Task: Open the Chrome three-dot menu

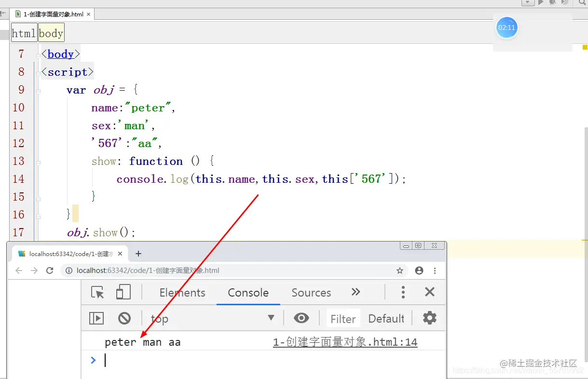Action: [435, 271]
